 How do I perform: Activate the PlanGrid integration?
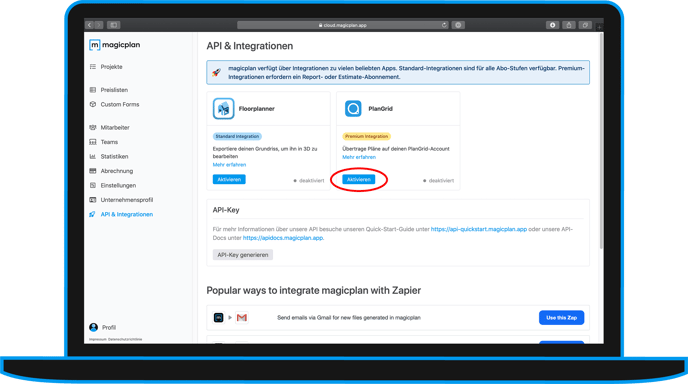pyautogui.click(x=358, y=179)
